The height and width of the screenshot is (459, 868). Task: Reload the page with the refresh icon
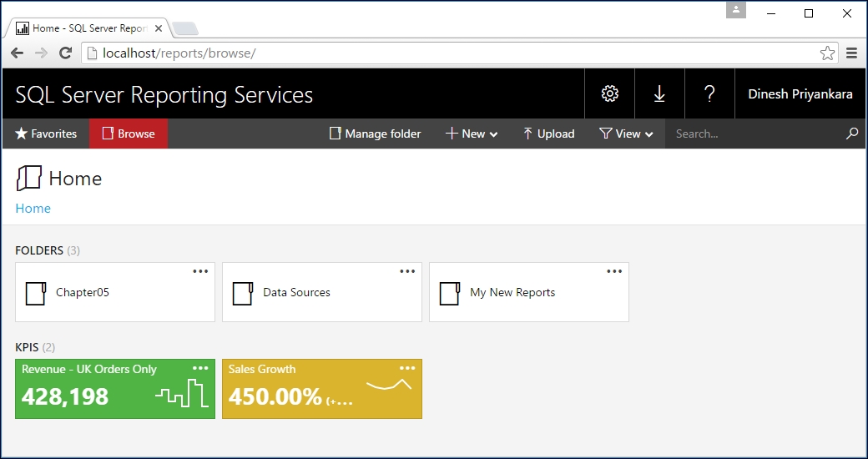pyautogui.click(x=65, y=53)
